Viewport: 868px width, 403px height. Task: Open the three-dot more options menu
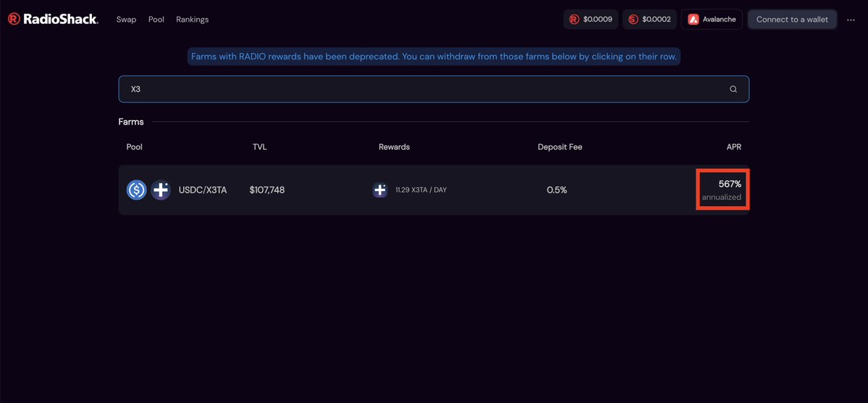[851, 20]
